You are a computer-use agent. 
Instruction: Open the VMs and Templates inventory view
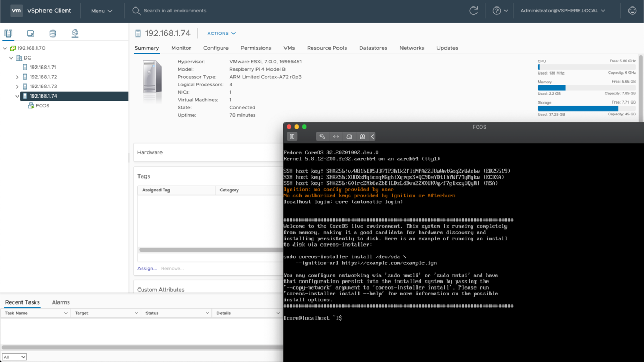click(31, 33)
